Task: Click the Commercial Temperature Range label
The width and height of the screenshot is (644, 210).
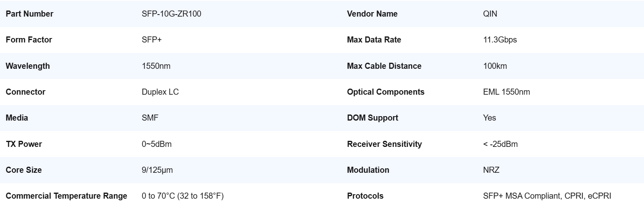Action: tap(66, 196)
